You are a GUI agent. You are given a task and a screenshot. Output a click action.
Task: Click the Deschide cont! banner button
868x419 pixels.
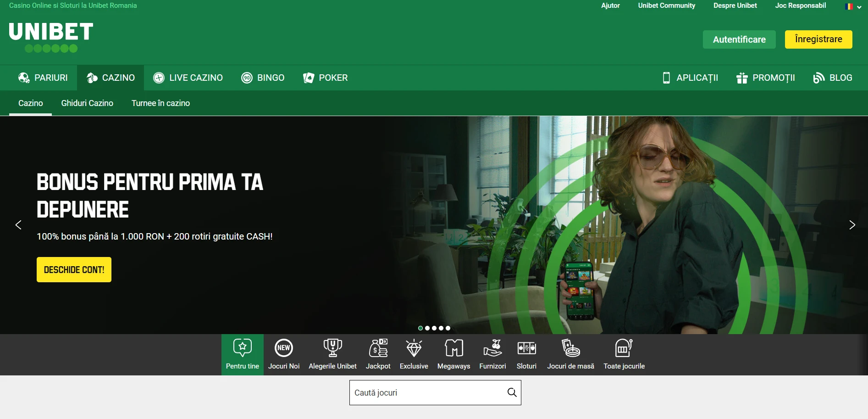[x=74, y=269]
